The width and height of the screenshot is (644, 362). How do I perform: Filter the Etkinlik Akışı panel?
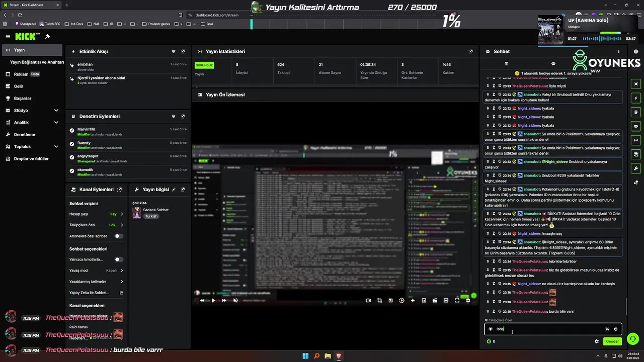coord(174,52)
